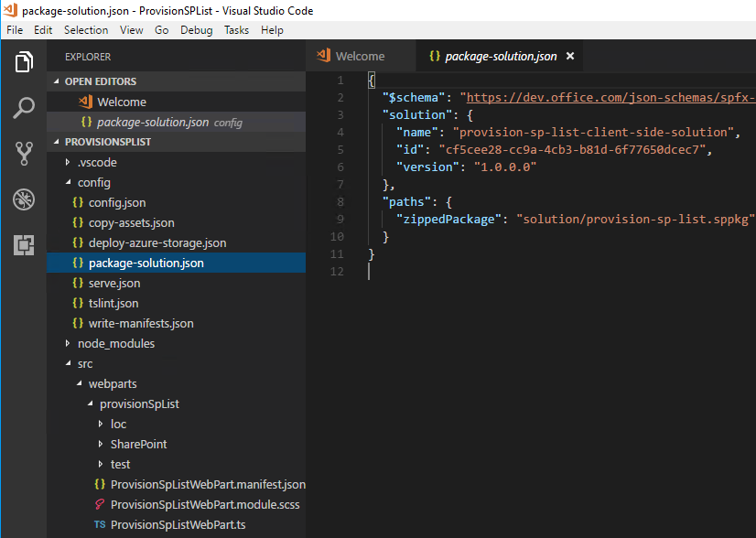Screen dimensions: 756x538
Task: Click the SCSS icon beside ProvisionSpListWebPart.module.scss
Action: point(100,505)
